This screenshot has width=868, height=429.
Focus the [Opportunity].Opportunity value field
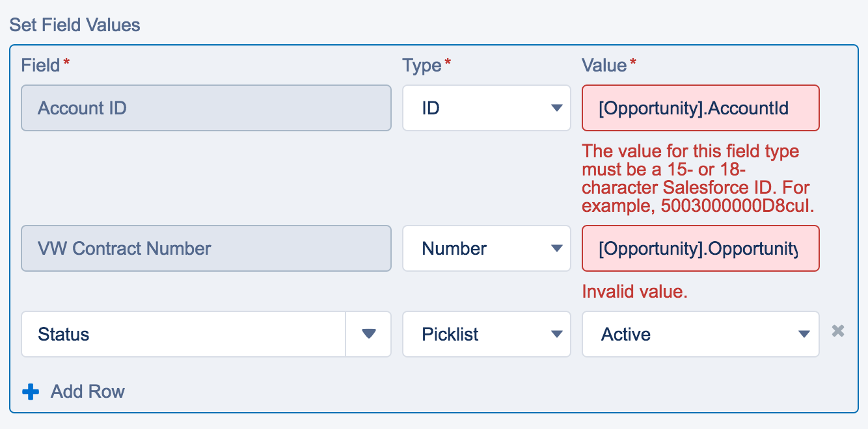click(700, 248)
